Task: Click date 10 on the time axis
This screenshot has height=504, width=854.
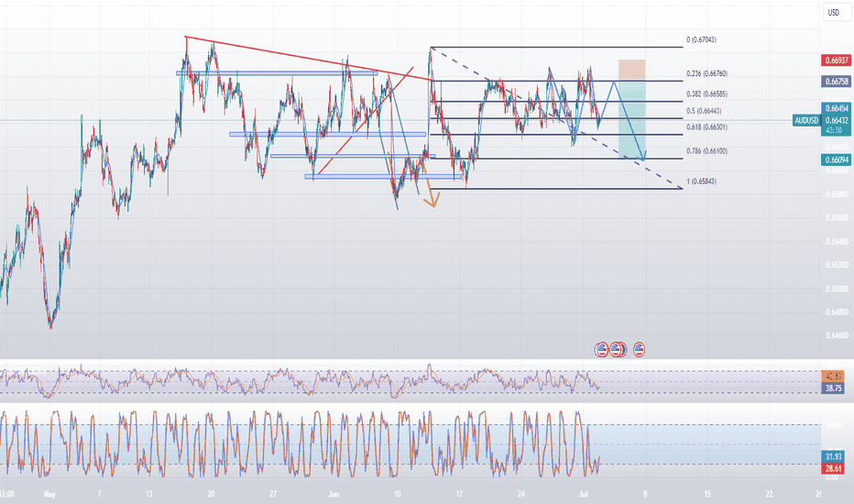Action: pos(397,494)
